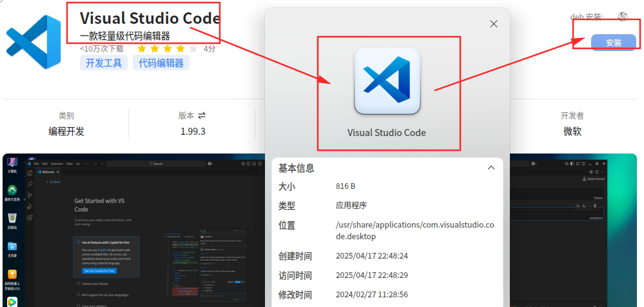644x307 pixels.
Task: Click 'Select Kernel' in right screenshot
Action: [x=594, y=179]
